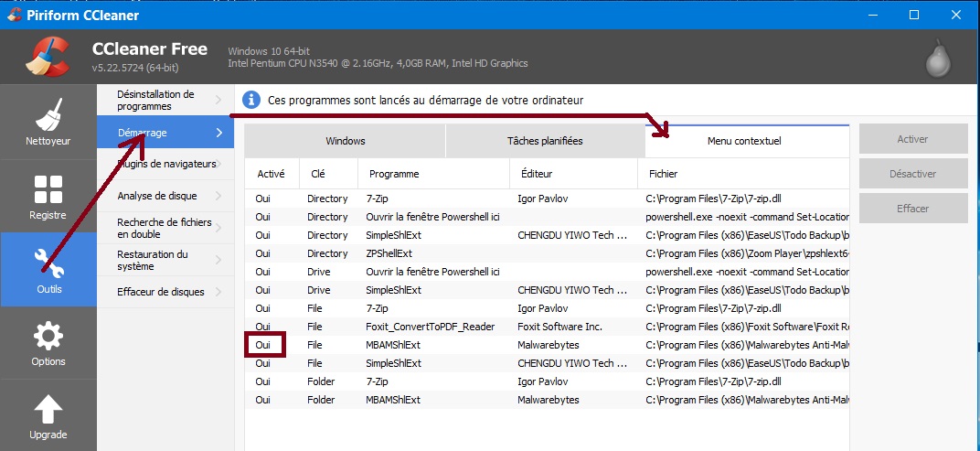Select the Foxit_ConvertToPDF_Reader row
Image resolution: width=980 pixels, height=451 pixels.
coord(547,327)
